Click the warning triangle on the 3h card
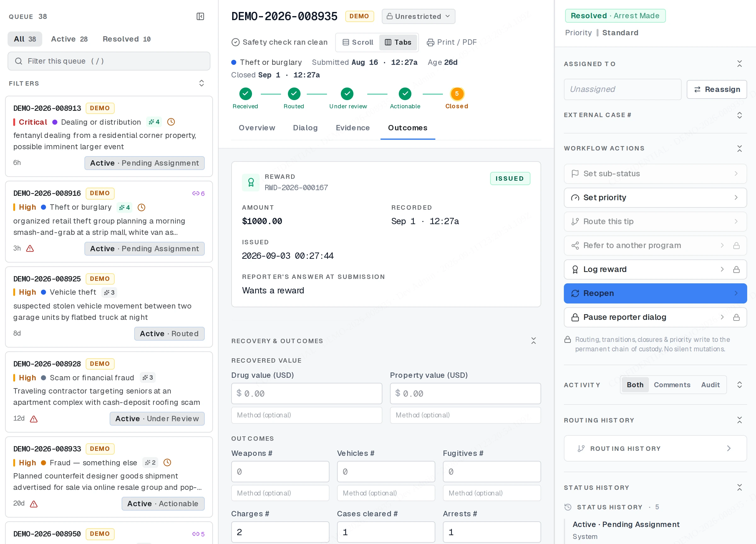 coord(30,248)
